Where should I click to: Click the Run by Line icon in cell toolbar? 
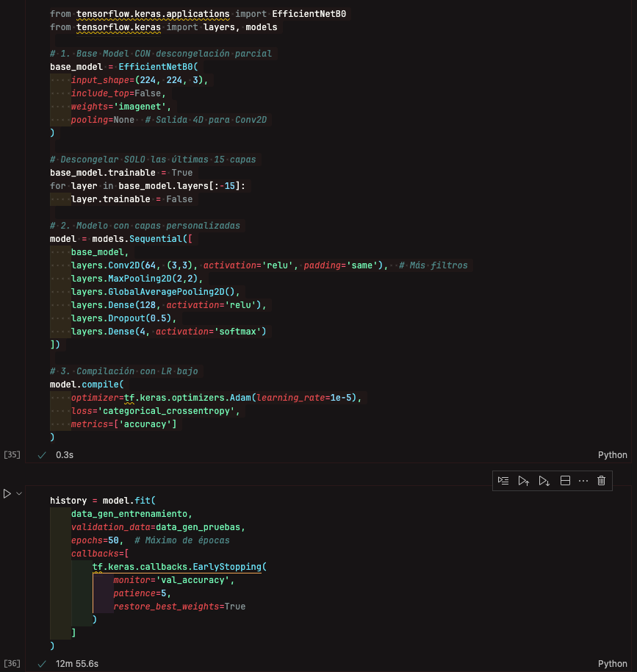click(503, 481)
